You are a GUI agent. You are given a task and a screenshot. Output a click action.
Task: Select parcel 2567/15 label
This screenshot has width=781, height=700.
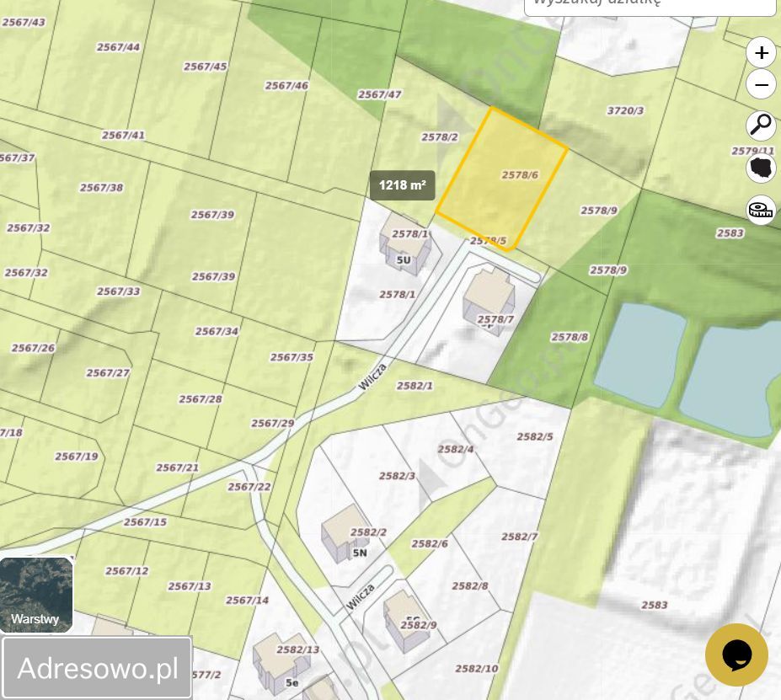pos(145,522)
